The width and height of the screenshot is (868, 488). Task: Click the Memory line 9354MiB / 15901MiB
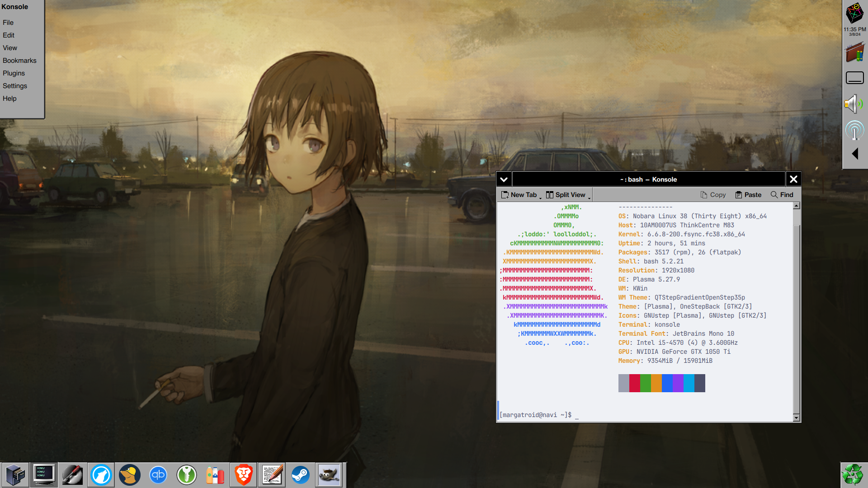pos(665,361)
